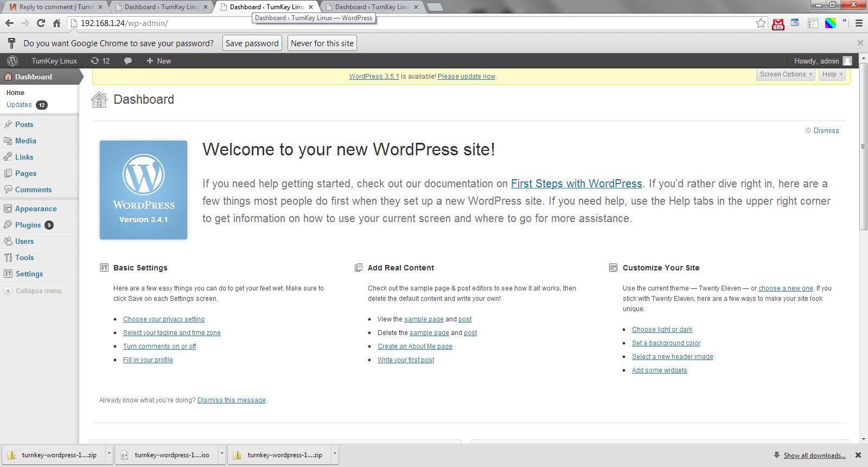Click the WordPress logo in admin bar
The width and height of the screenshot is (868, 467).
point(12,61)
